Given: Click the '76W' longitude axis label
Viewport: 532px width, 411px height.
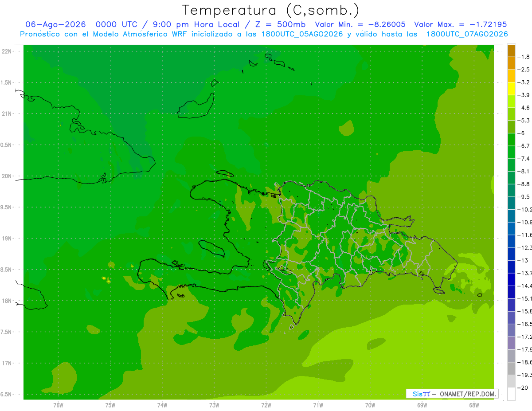Looking at the screenshot, I should [x=58, y=405].
